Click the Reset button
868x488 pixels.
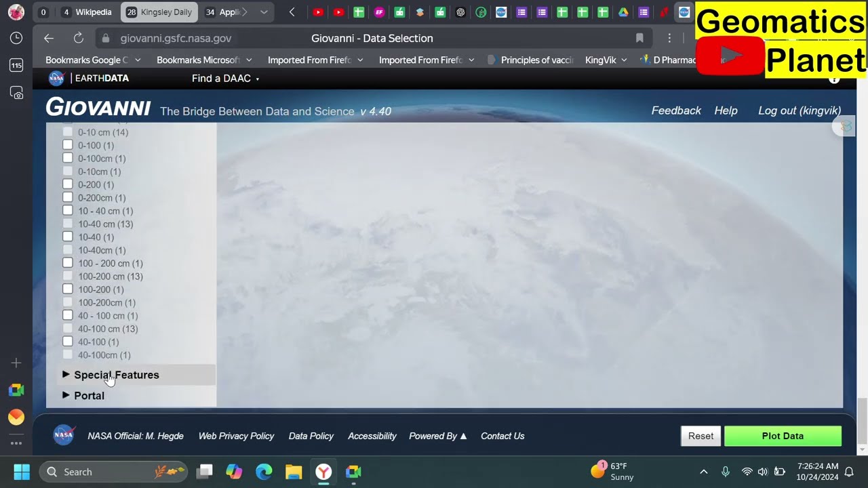coord(701,436)
